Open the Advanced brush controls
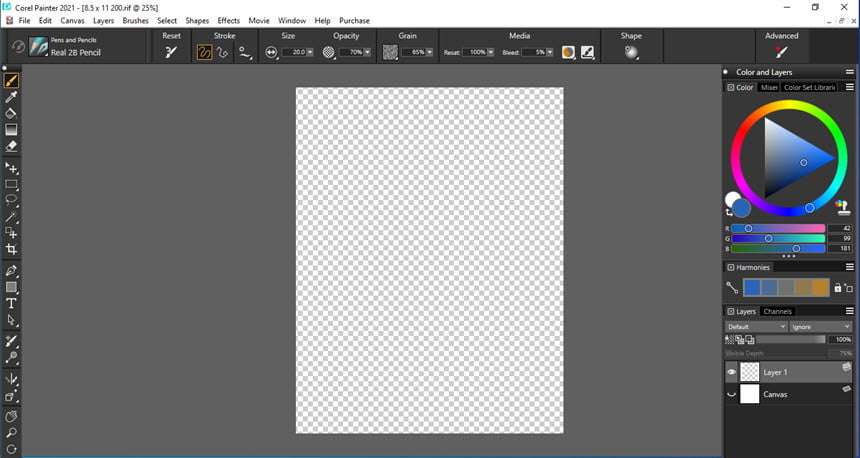 [781, 52]
